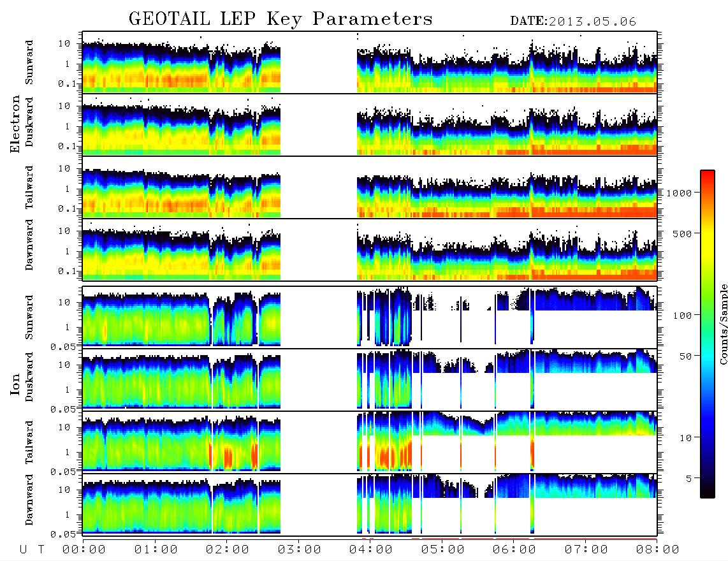
Task: Click the 100 color bar tick label
Action: tap(682, 316)
